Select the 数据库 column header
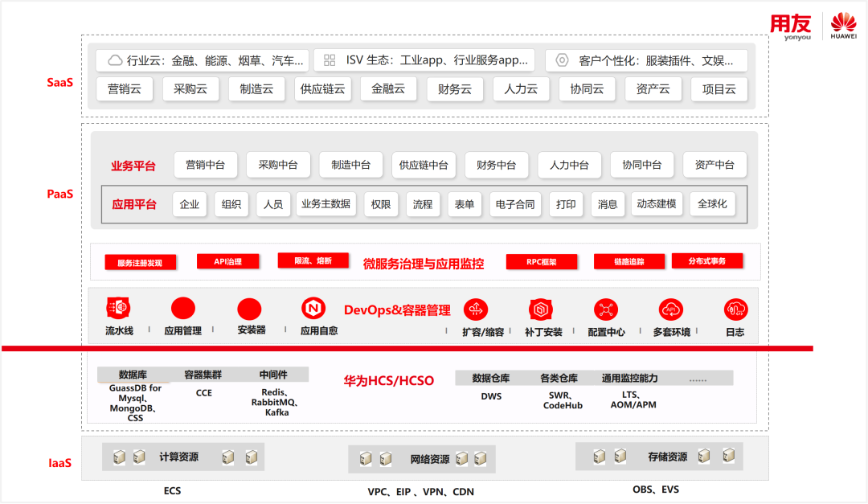 (x=133, y=375)
